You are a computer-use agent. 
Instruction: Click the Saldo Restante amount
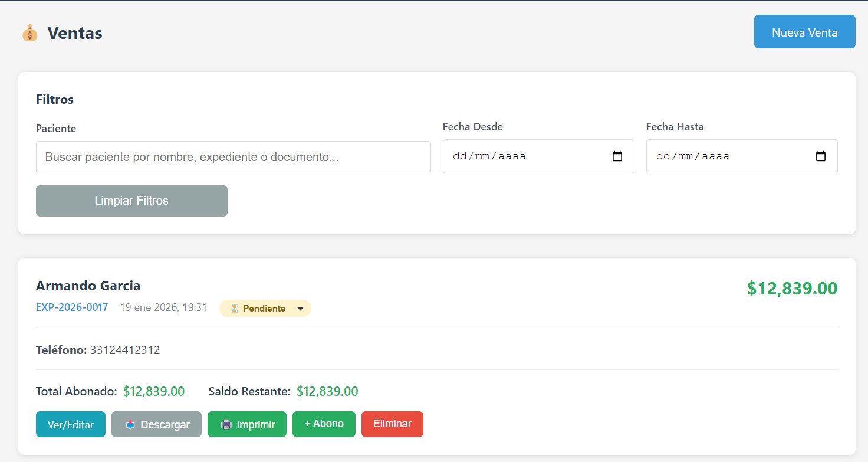coord(327,391)
